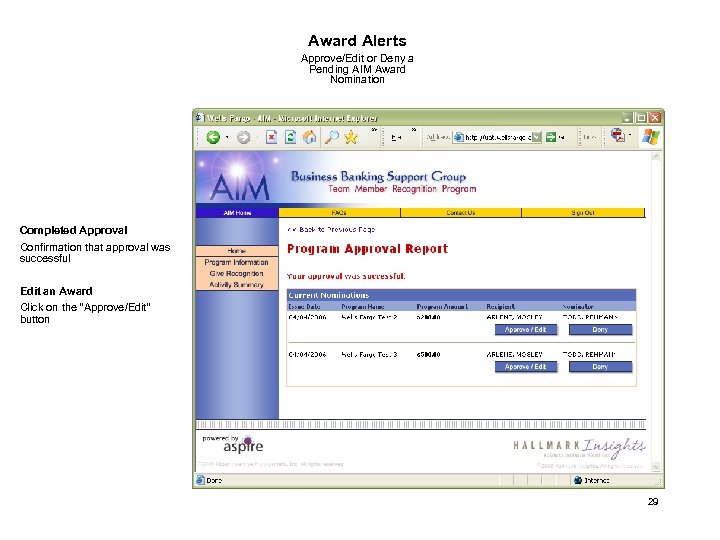
Task: Click the Current Nominations table heading
Action: [329, 295]
